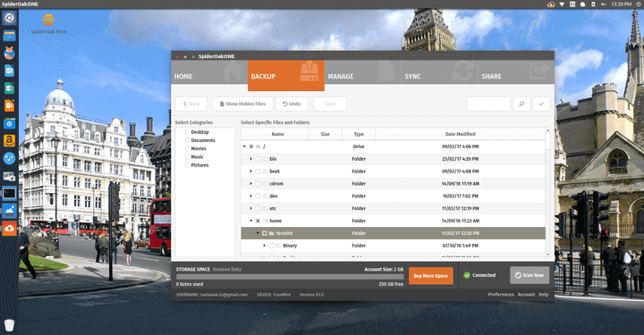Viewport: 644px width, 335px height.
Task: Click the checkmark button beside search
Action: (541, 104)
